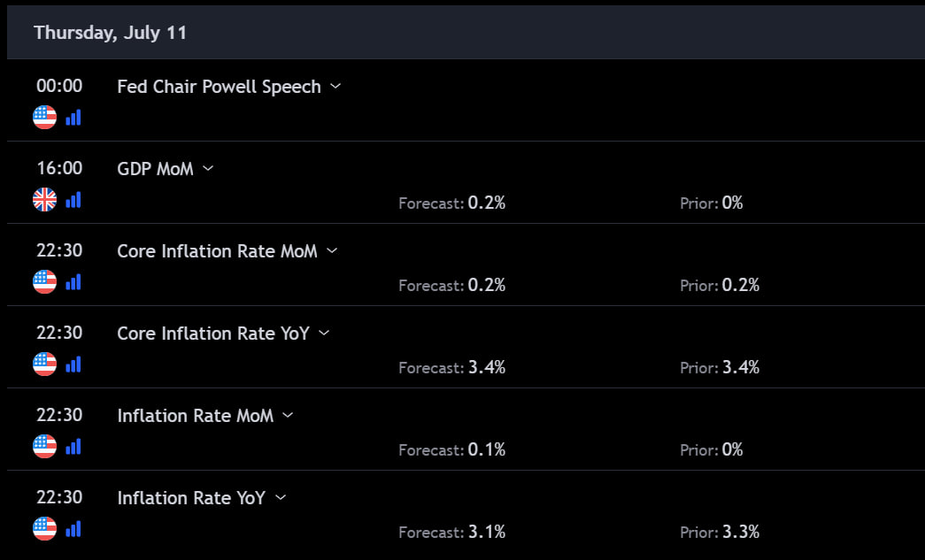Screen dimensions: 925x560
Task: Click the US flag for Inflation Rate YoY
Action: 44,529
